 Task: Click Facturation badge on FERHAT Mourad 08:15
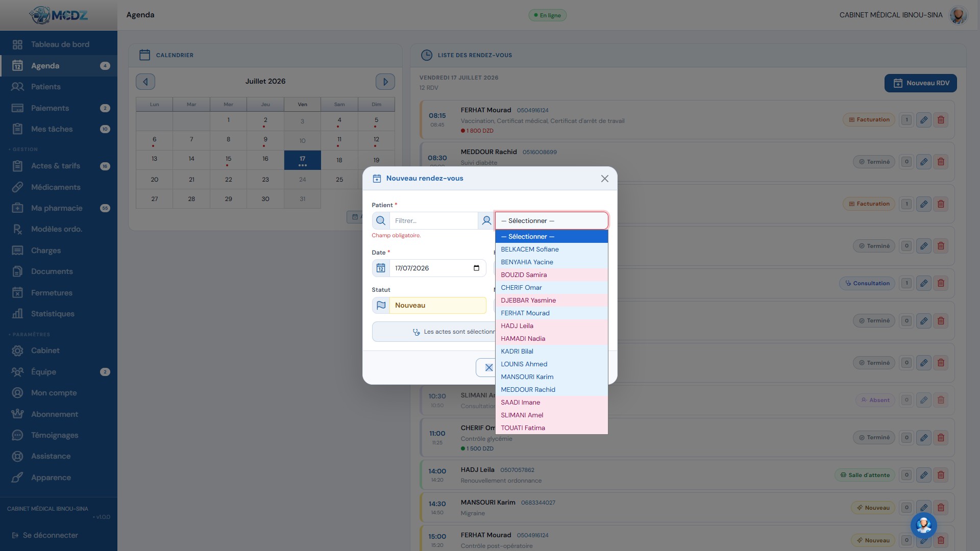(x=869, y=120)
